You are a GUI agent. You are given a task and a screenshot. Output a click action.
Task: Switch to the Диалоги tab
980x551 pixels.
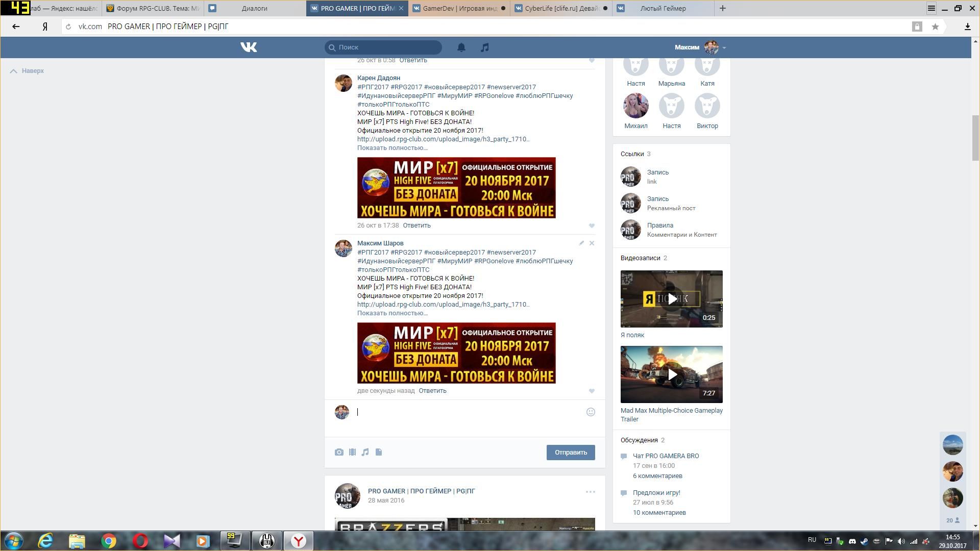pyautogui.click(x=254, y=8)
